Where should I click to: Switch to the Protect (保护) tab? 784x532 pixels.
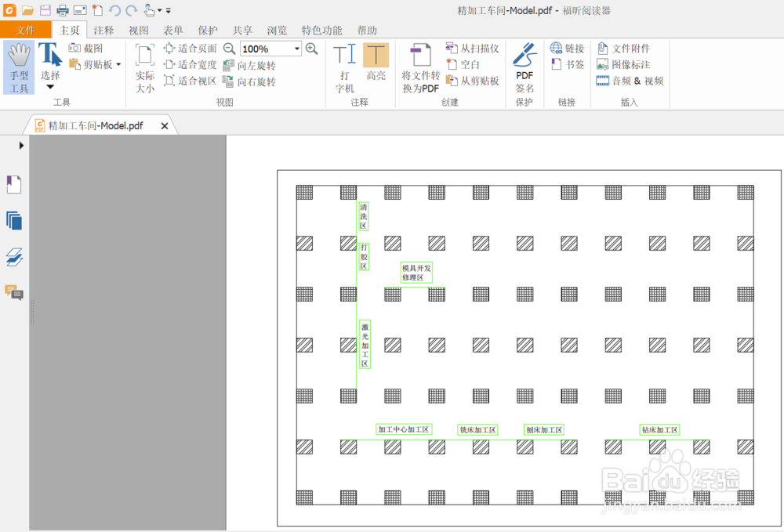tap(208, 30)
